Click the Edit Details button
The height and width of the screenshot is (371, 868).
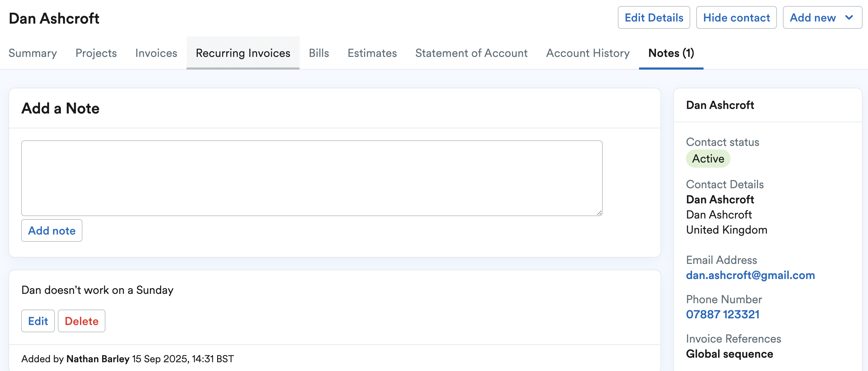(x=654, y=18)
